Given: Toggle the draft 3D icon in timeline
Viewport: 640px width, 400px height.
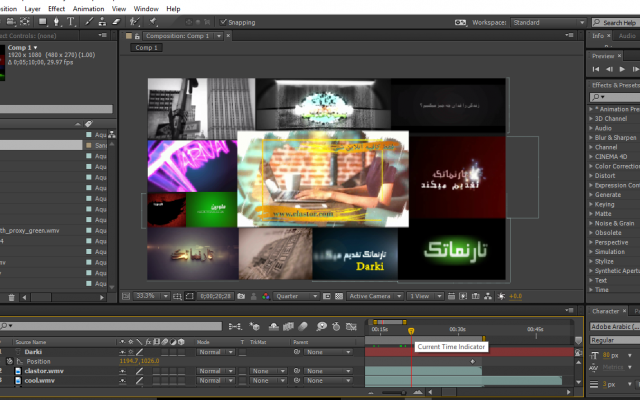Looking at the screenshot, I should point(255,326).
